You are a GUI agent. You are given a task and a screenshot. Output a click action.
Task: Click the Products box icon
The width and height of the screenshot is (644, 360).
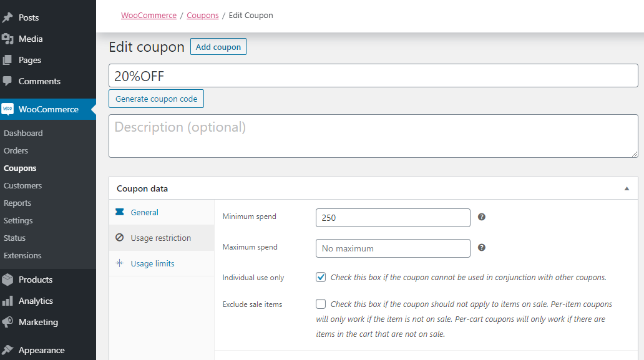point(7,280)
